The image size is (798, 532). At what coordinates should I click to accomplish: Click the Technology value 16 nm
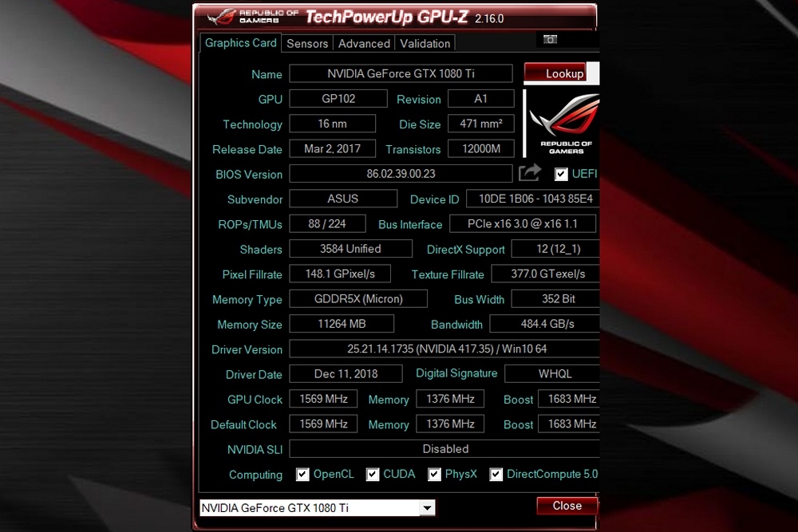(332, 124)
